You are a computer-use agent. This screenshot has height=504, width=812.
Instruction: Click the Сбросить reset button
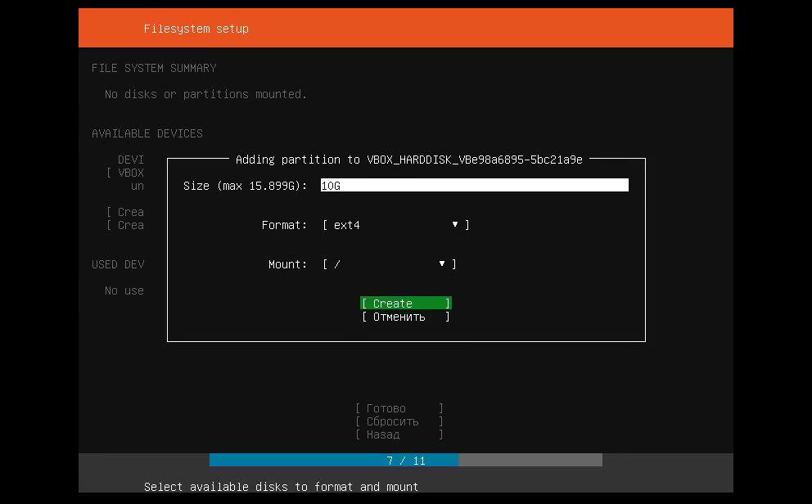click(399, 421)
